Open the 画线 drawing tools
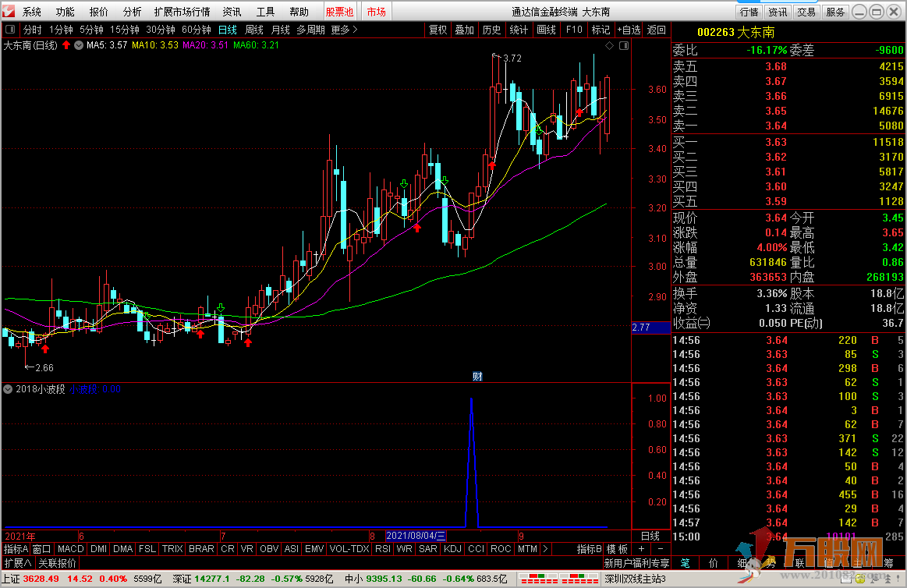This screenshot has width=907, height=588. pos(546,30)
